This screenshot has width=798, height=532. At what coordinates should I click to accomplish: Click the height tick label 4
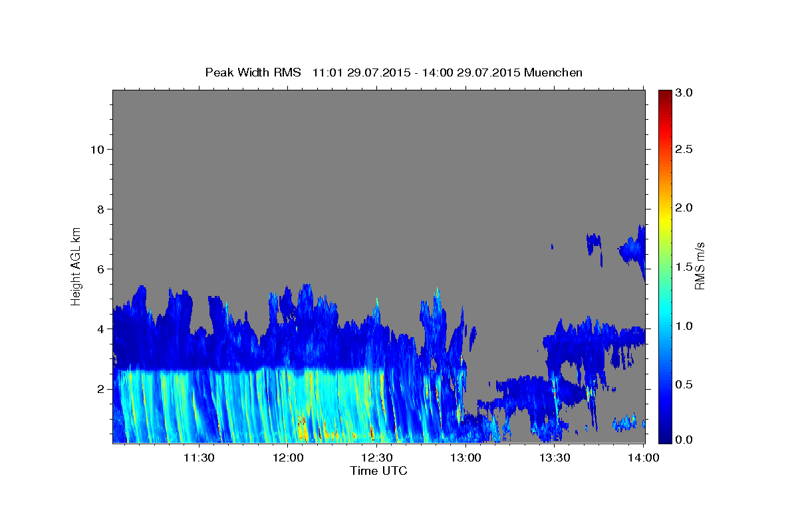click(x=100, y=329)
